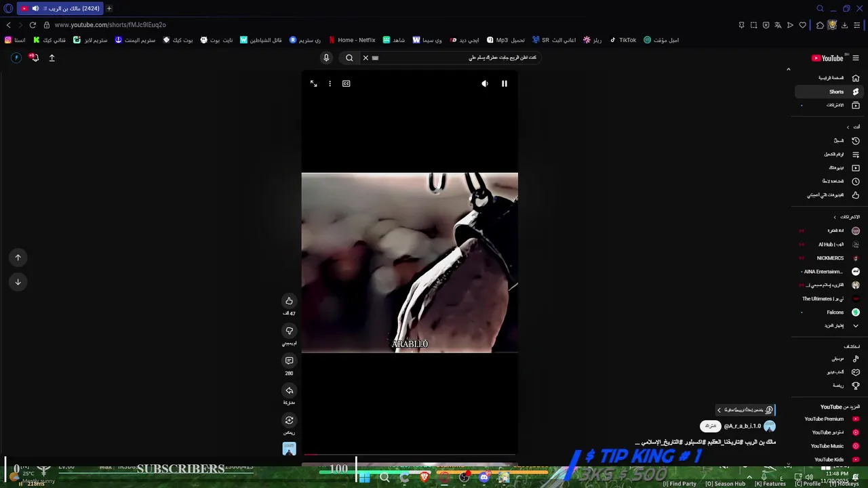
Task: Dislike the Short with thumbs down
Action: pos(289,331)
